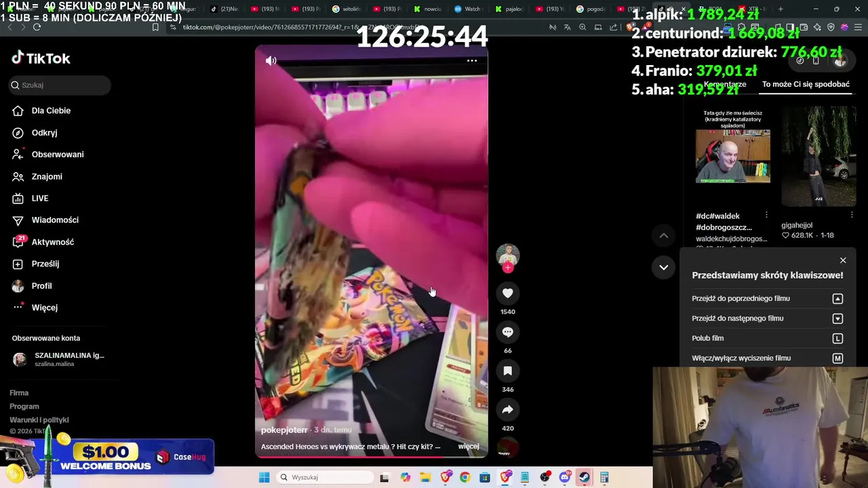Reload page with browser refresh icon
This screenshot has height=488, width=868.
click(x=37, y=27)
